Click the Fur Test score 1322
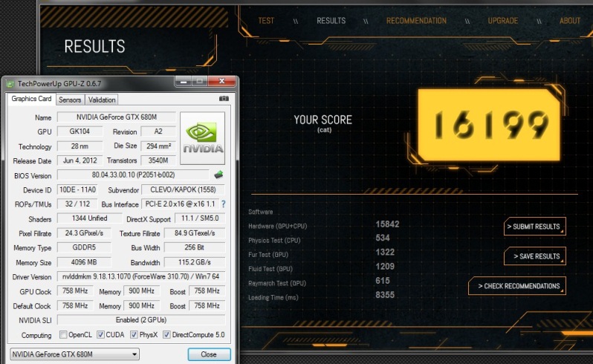593x364 pixels. coord(385,252)
